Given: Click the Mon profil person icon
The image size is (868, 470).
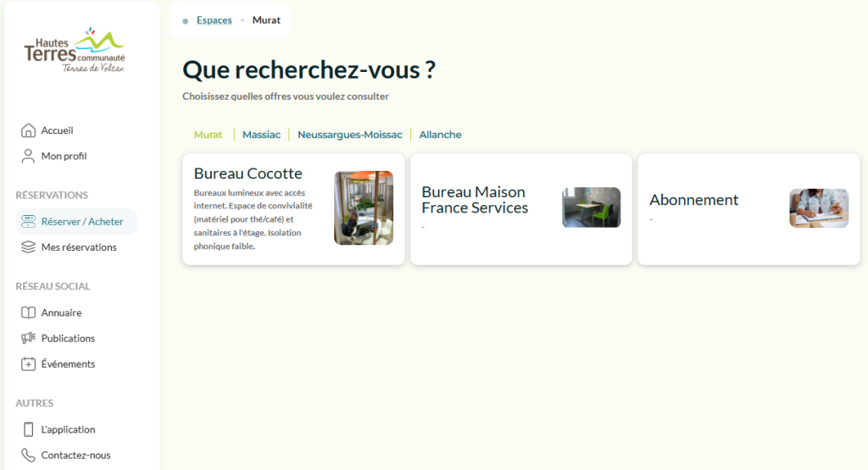Looking at the screenshot, I should (28, 156).
